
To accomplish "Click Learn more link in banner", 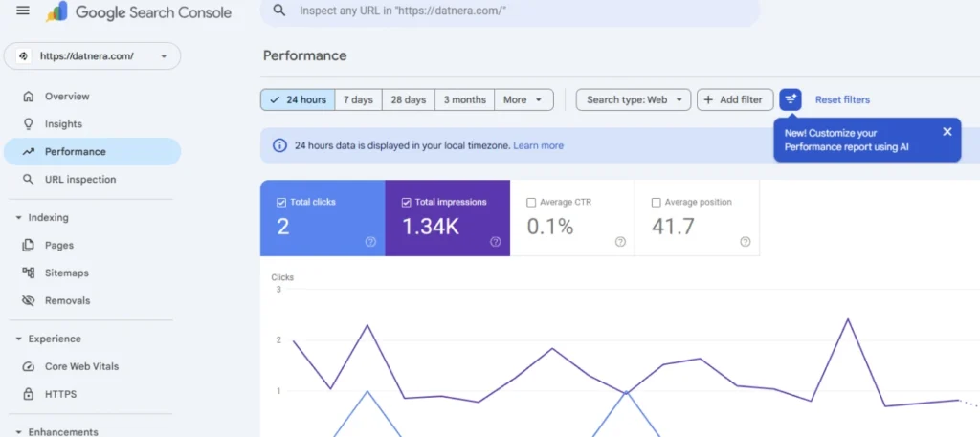I will 538,145.
